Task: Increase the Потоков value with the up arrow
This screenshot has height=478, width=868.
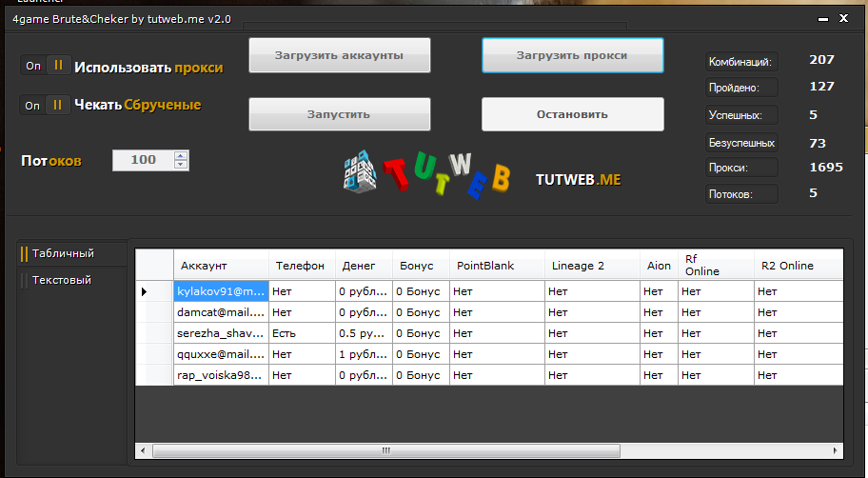Action: (181, 155)
